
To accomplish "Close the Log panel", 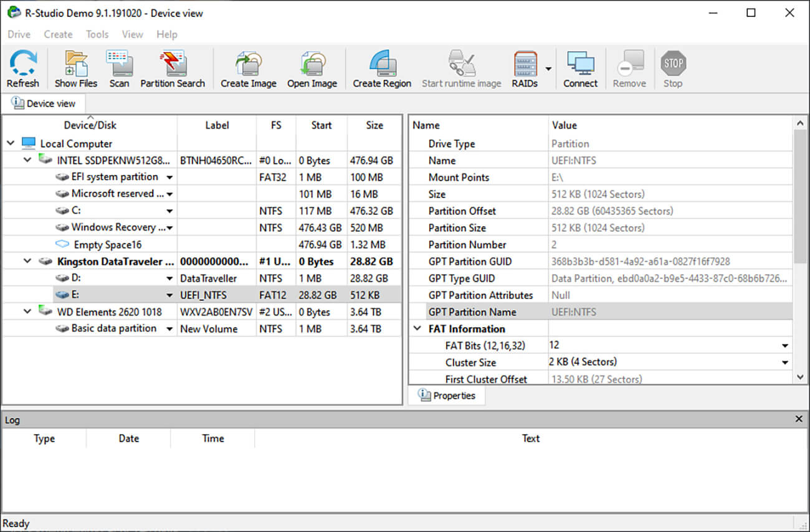I will point(799,419).
